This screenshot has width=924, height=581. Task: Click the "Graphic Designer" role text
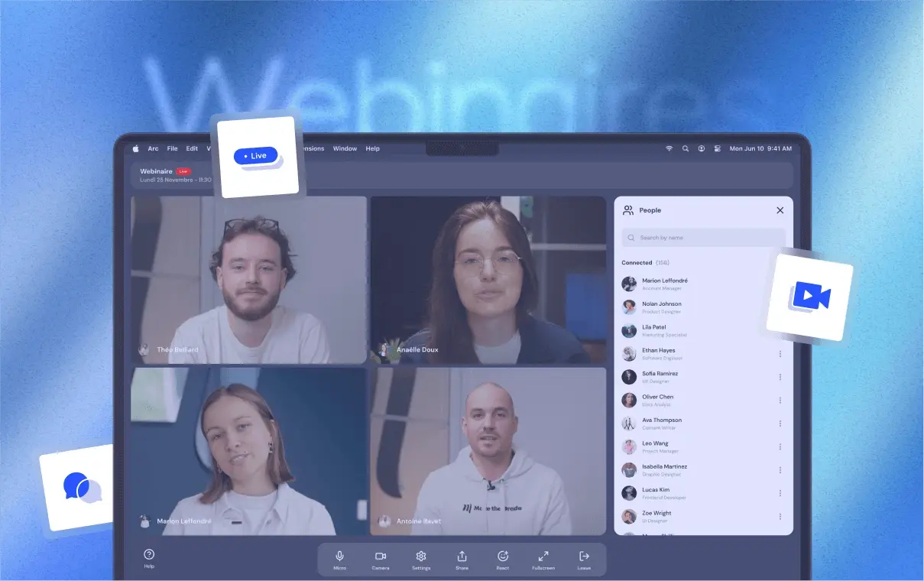(662, 475)
